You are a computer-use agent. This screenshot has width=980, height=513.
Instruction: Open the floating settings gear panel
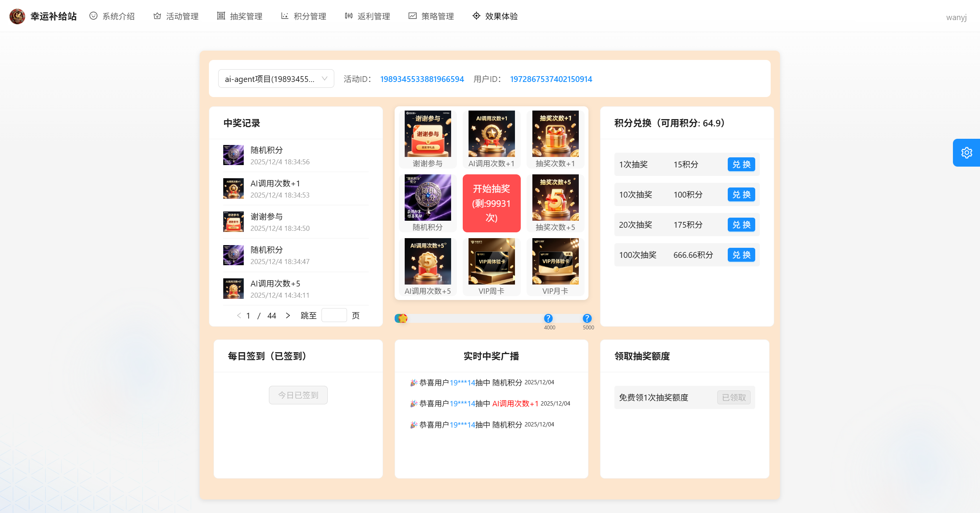coord(966,153)
